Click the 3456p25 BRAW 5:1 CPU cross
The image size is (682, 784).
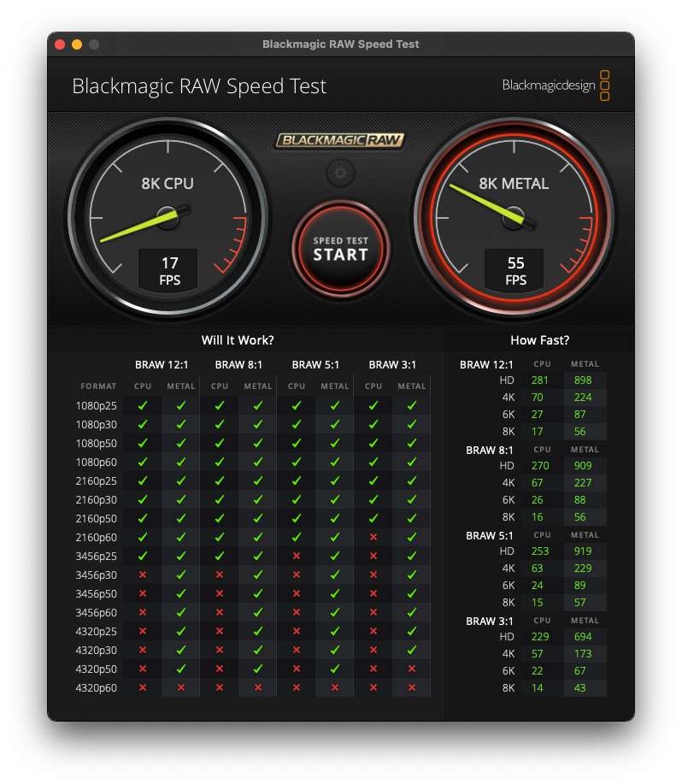point(297,556)
